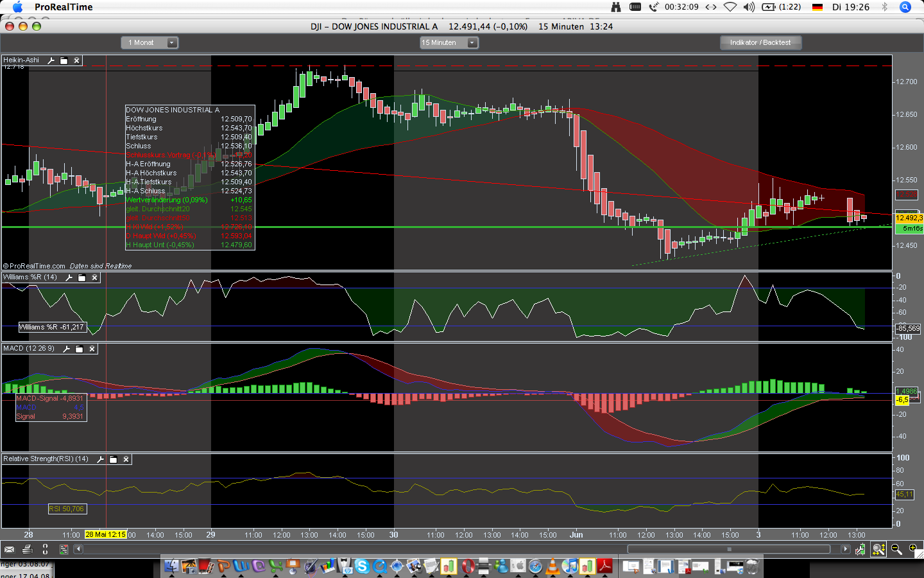Click the right scroll arrow of timeline
The width and height of the screenshot is (924, 578).
[x=846, y=549]
